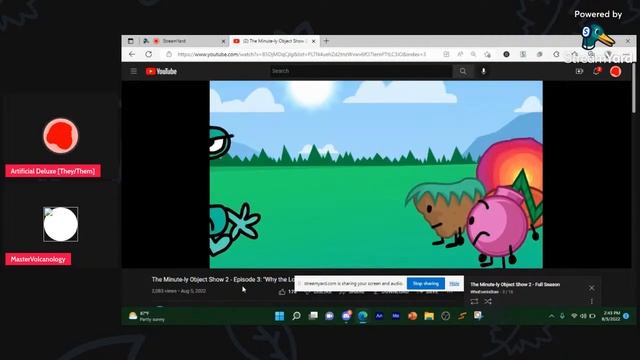Open Adobe Media Encoder from taskbar
Viewport: 640px width, 360px height.
[x=396, y=316]
